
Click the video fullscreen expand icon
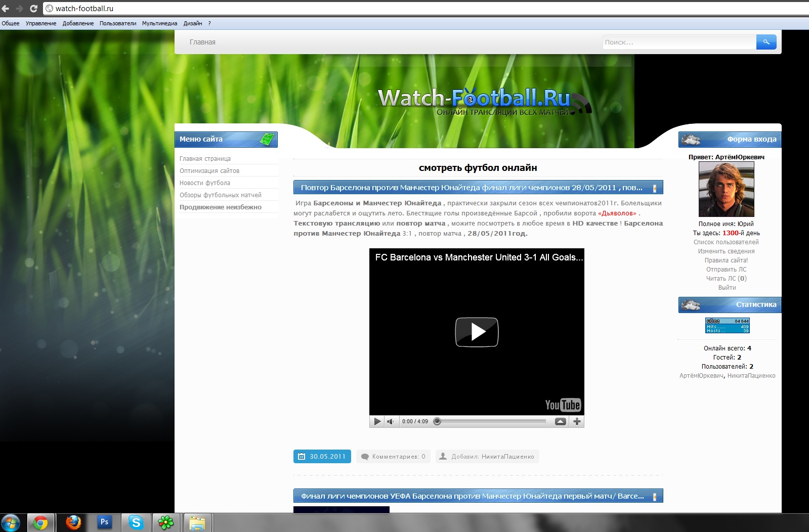coord(561,421)
